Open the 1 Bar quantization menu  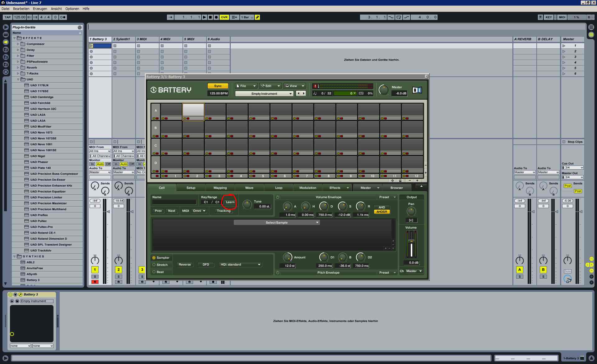(x=247, y=17)
